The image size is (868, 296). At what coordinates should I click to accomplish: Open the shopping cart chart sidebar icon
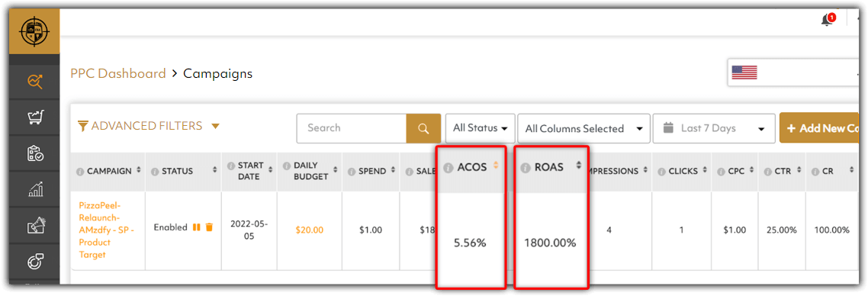pos(35,117)
